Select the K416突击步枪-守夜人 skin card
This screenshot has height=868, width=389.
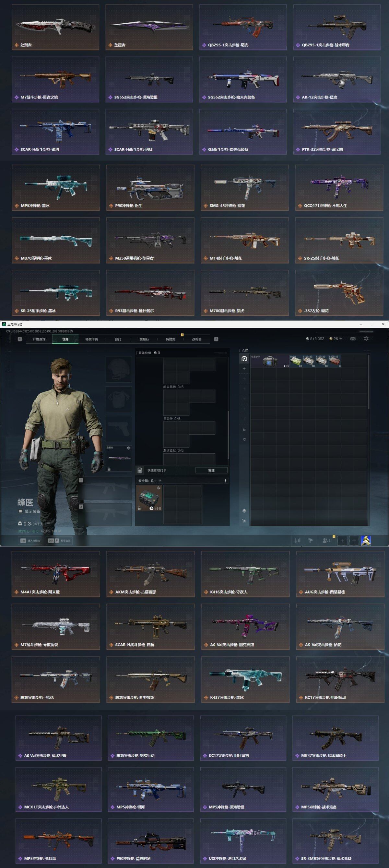click(x=245, y=574)
